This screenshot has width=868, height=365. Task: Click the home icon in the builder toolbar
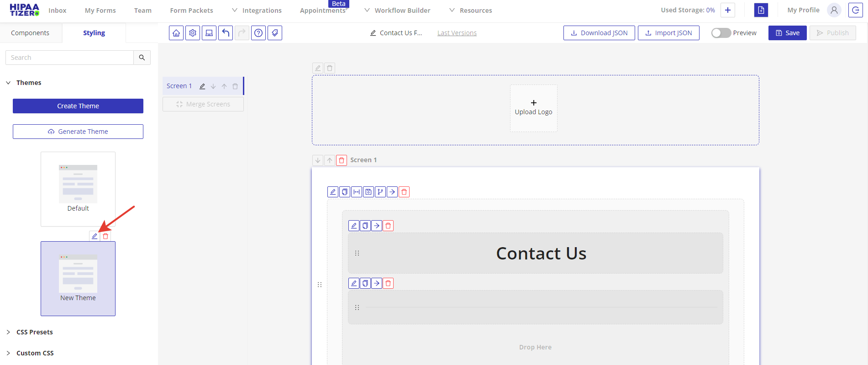point(176,33)
